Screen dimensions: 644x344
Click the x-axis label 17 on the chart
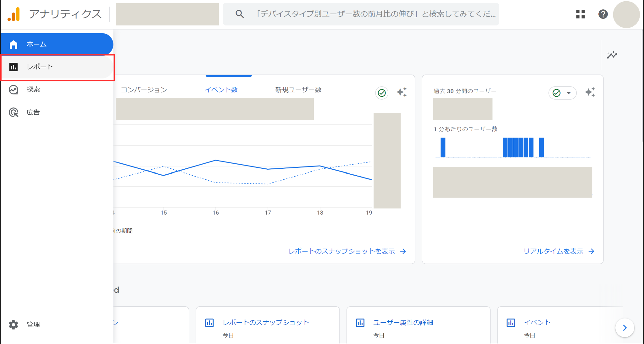pos(268,213)
